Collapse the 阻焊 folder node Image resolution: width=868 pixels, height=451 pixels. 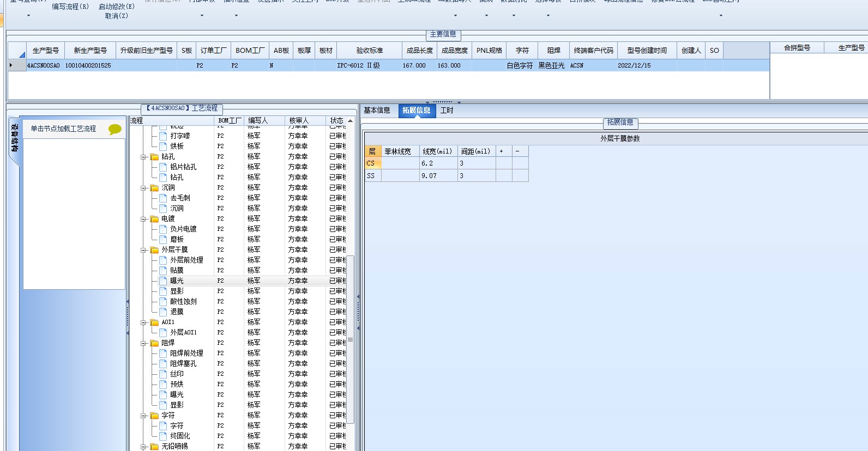click(143, 343)
